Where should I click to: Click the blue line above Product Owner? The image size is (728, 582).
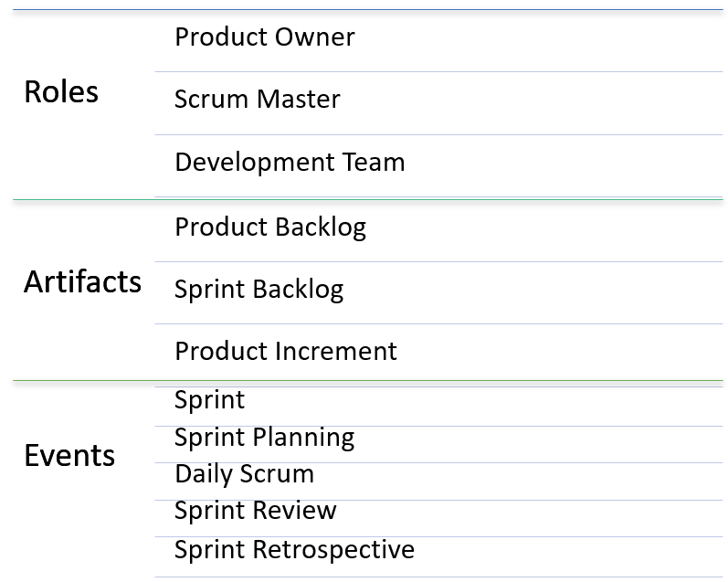click(x=365, y=10)
